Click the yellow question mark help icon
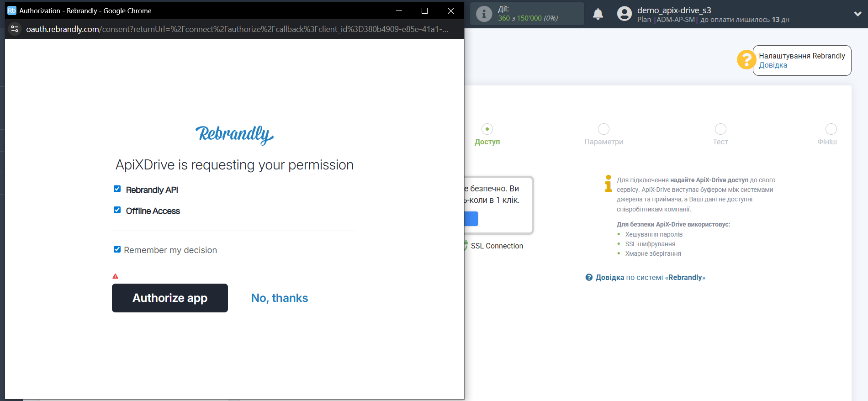Viewport: 868px width, 401px height. (746, 60)
